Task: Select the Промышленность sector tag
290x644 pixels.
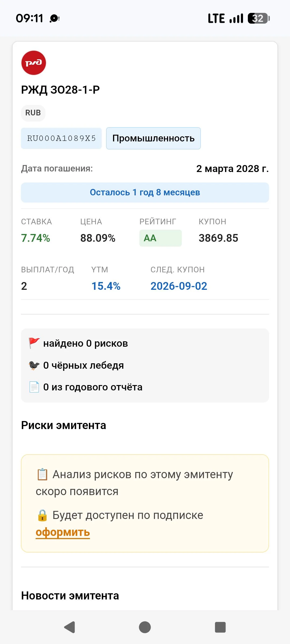Action: [153, 138]
